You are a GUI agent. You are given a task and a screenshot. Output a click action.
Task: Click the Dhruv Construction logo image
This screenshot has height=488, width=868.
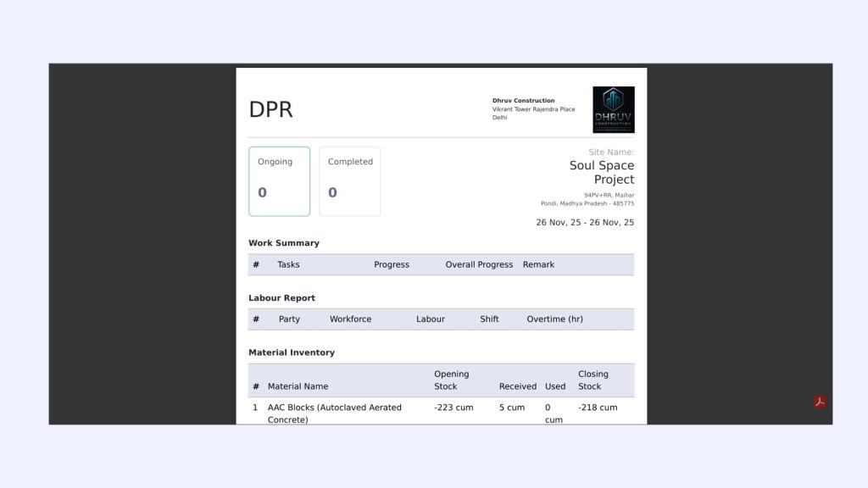(x=613, y=109)
